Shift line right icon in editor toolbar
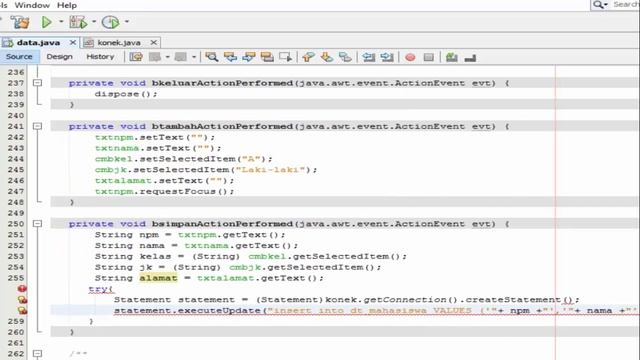 pyautogui.click(x=387, y=57)
